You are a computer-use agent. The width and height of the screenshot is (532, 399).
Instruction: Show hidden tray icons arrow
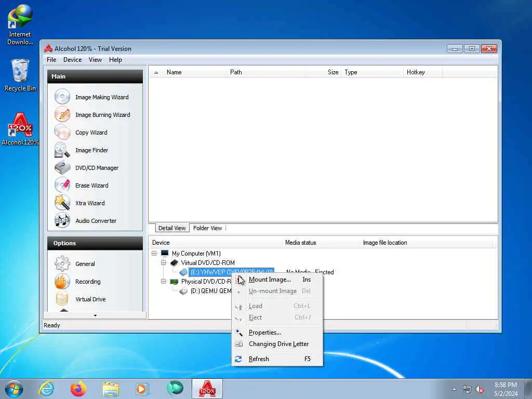point(454,390)
